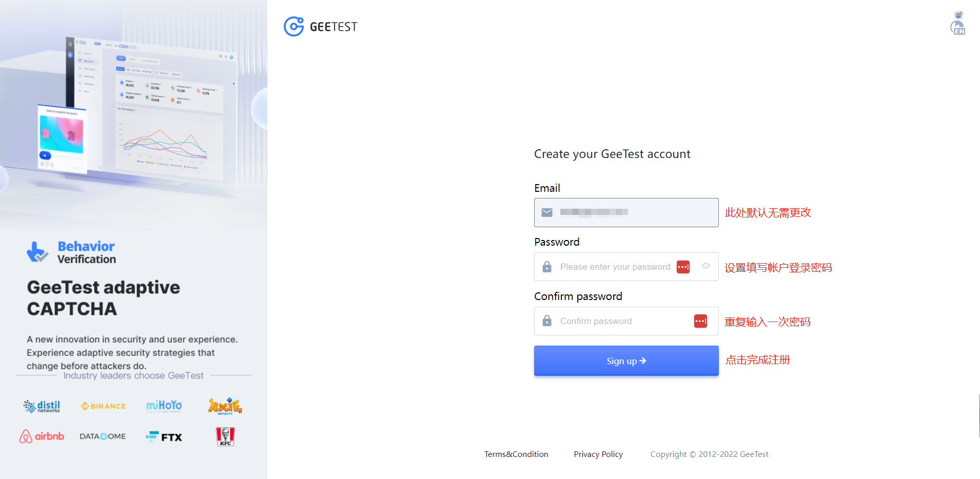Click the lock icon in the Password field
980x479 pixels.
tap(546, 267)
